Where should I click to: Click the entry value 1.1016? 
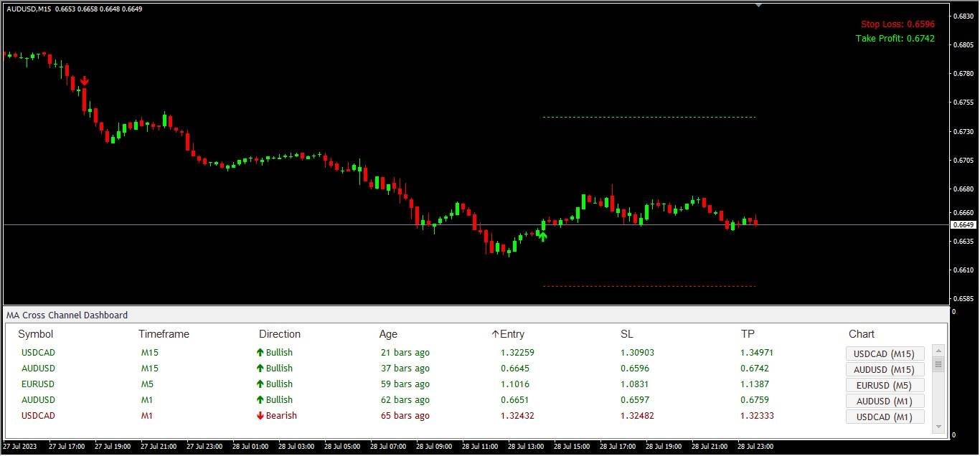click(515, 384)
